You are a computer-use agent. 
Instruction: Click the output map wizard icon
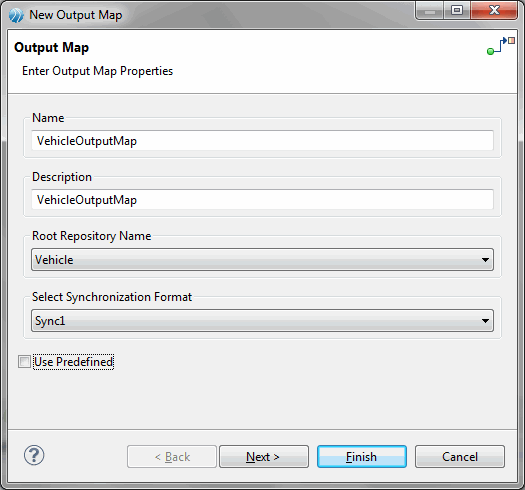501,46
